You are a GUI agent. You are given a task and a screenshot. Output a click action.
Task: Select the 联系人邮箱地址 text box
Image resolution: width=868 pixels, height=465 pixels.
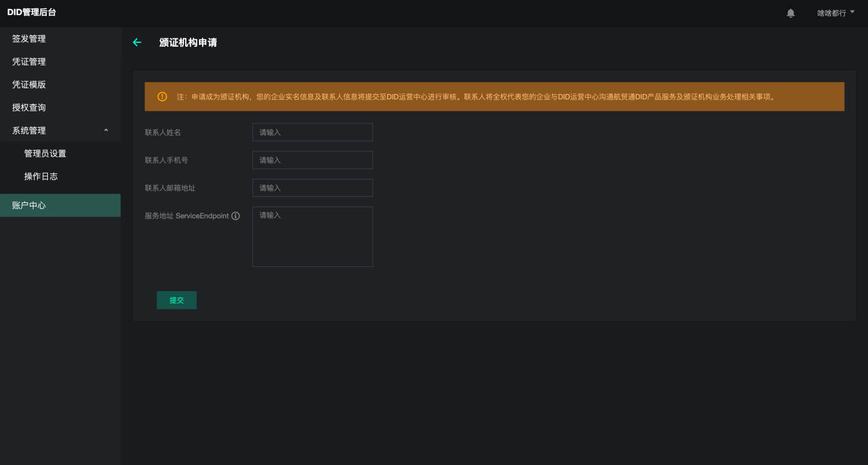point(312,188)
